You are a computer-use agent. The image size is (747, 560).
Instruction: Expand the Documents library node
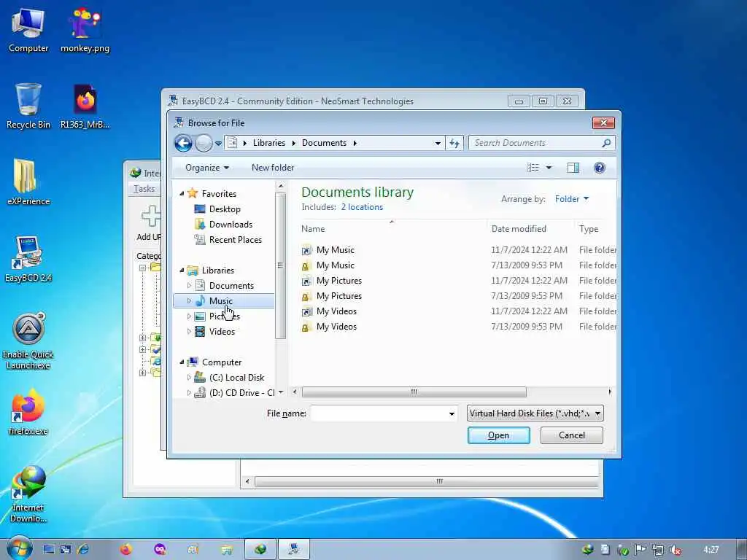[189, 286]
